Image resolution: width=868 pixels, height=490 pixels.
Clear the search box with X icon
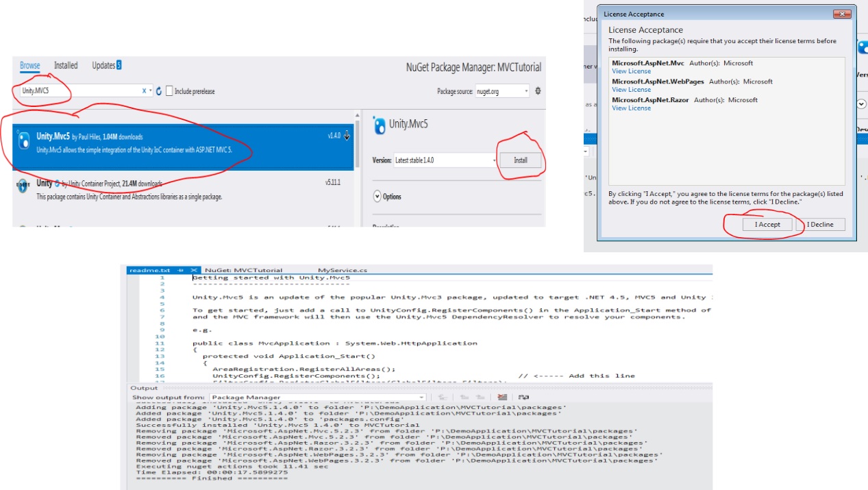tap(145, 91)
